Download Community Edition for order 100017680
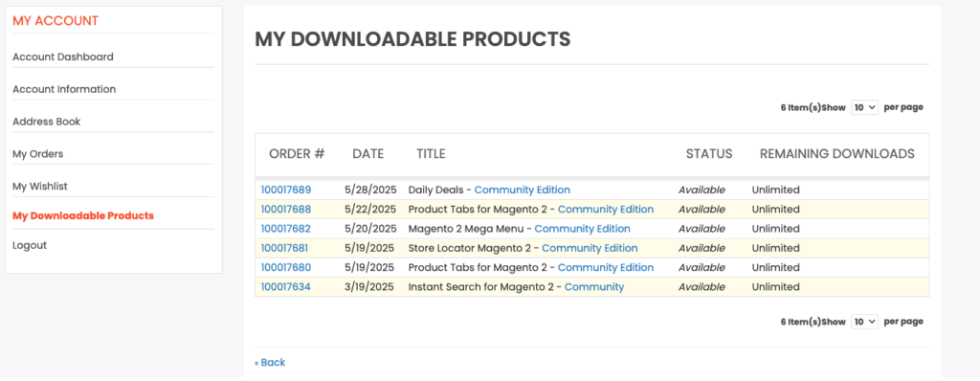This screenshot has height=381, width=980. 606,267
